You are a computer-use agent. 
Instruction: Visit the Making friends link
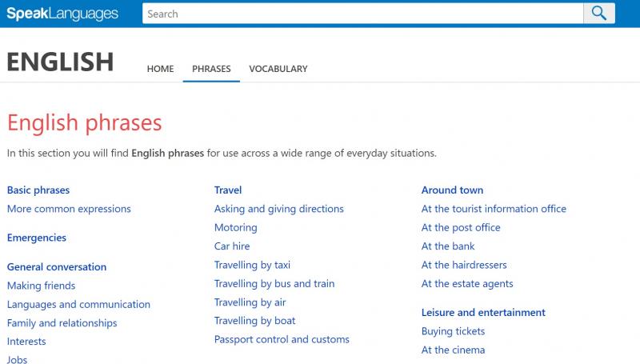(x=42, y=286)
